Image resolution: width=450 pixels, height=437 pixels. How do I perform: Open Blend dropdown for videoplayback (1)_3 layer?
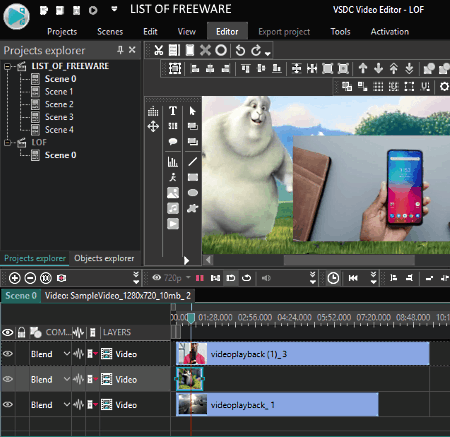tap(67, 354)
